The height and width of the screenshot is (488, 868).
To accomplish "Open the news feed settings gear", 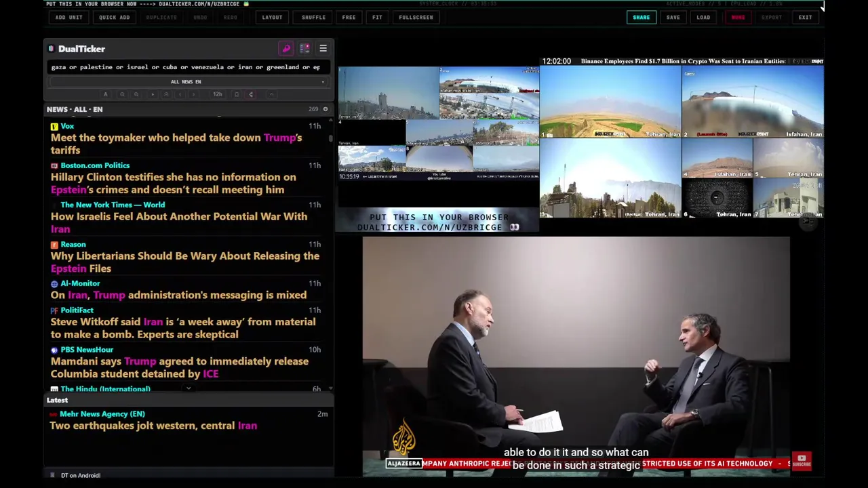I will click(325, 109).
